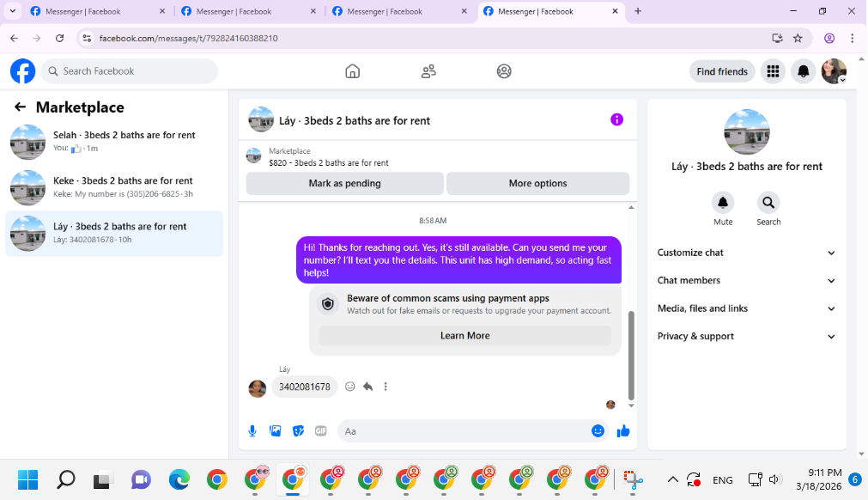Open the Selah conversation

click(114, 142)
